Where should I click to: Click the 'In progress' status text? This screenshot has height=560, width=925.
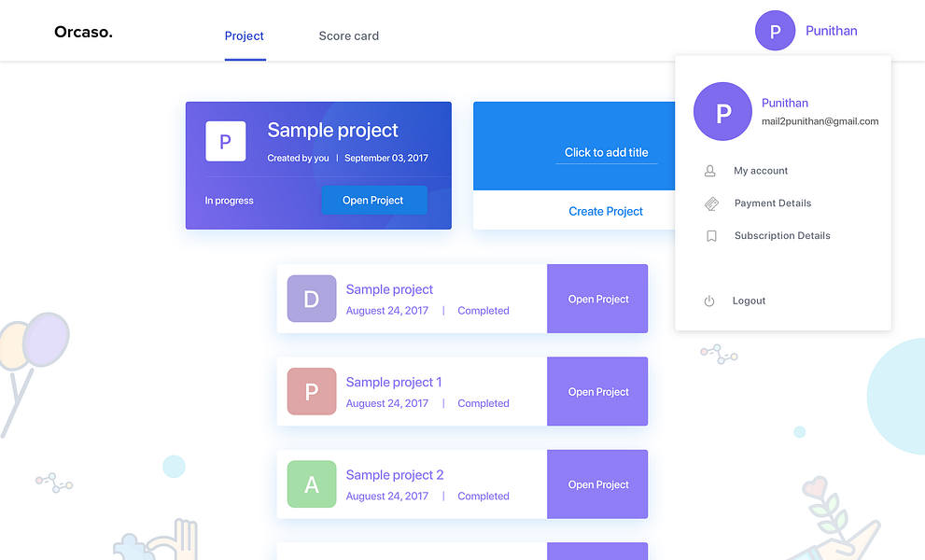click(229, 201)
